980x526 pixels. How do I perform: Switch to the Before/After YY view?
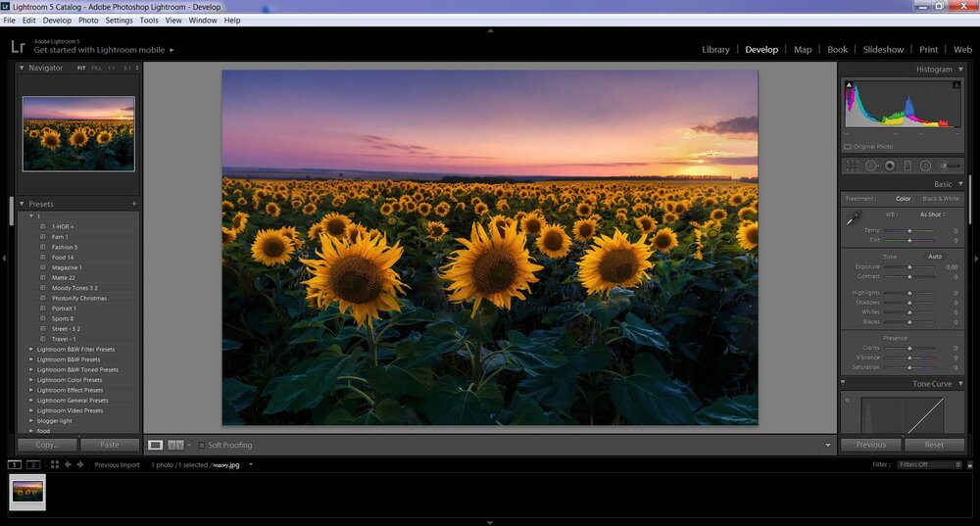(x=173, y=445)
